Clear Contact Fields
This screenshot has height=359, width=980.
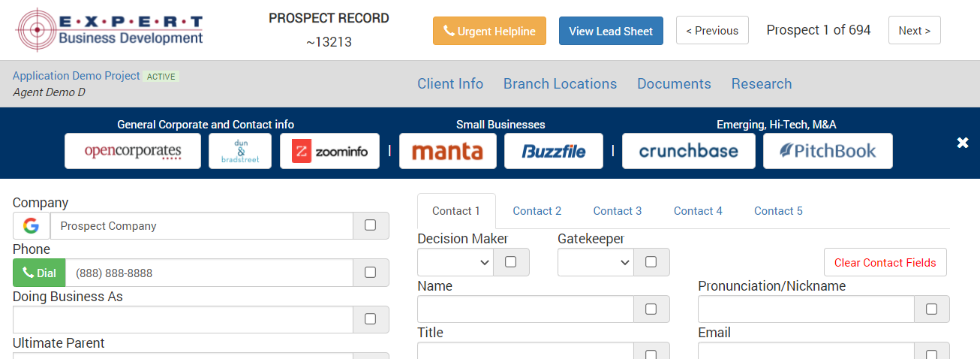[x=885, y=262]
